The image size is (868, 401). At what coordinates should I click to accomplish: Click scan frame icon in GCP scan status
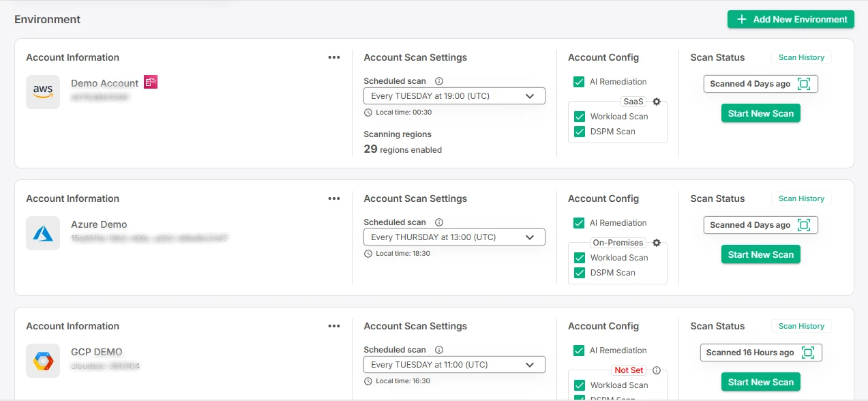(x=808, y=353)
